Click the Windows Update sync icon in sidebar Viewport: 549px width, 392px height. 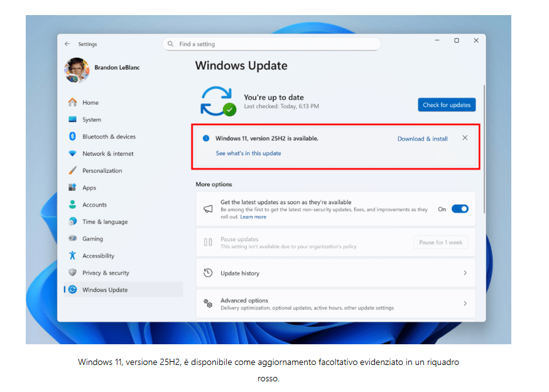click(72, 290)
